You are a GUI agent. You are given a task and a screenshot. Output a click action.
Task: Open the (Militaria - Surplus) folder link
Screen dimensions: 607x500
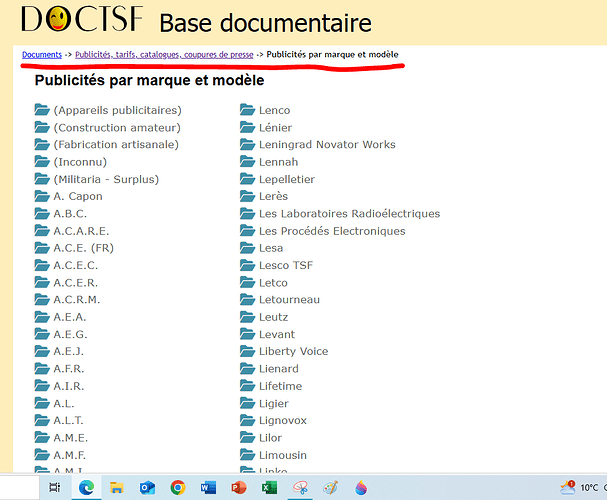pyautogui.click(x=106, y=179)
